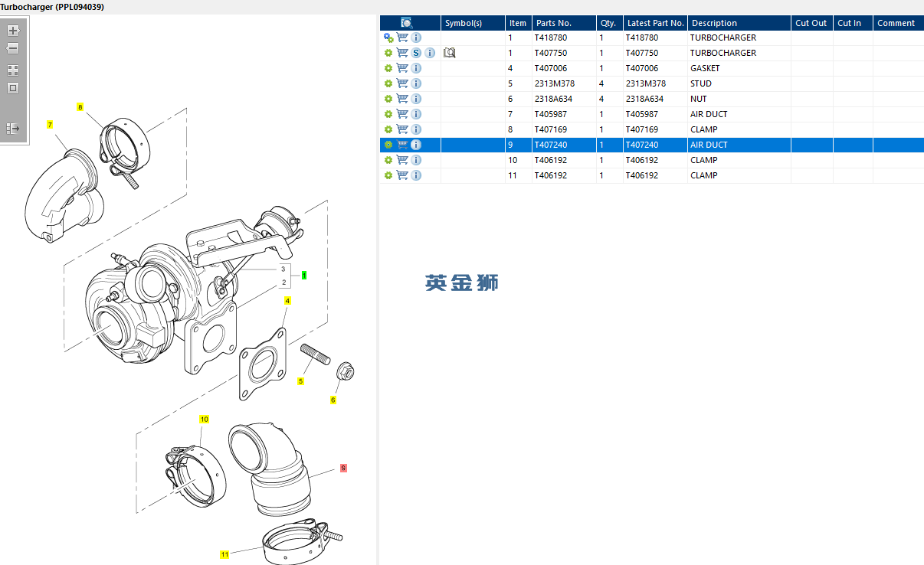The height and width of the screenshot is (565, 924).
Task: Open info for selected AIR DUCT T407240
Action: click(416, 145)
